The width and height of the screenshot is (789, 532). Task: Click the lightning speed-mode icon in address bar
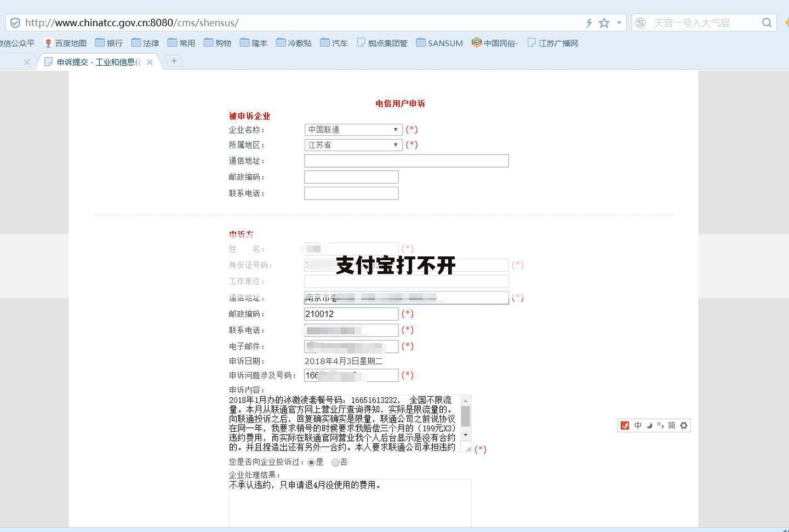point(589,22)
